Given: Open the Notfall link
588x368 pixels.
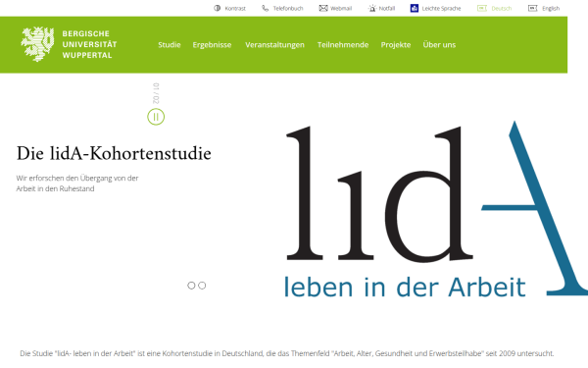Looking at the screenshot, I should point(387,8).
